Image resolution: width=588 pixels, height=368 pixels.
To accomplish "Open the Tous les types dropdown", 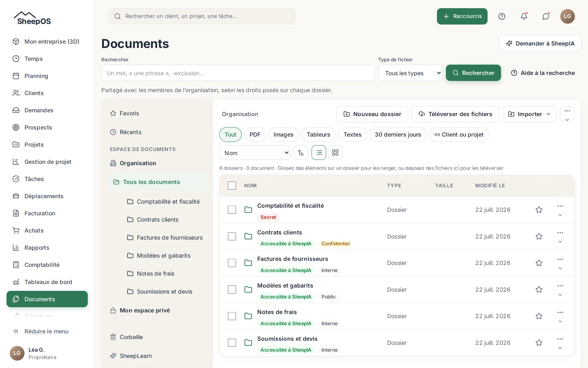I will click(x=410, y=73).
